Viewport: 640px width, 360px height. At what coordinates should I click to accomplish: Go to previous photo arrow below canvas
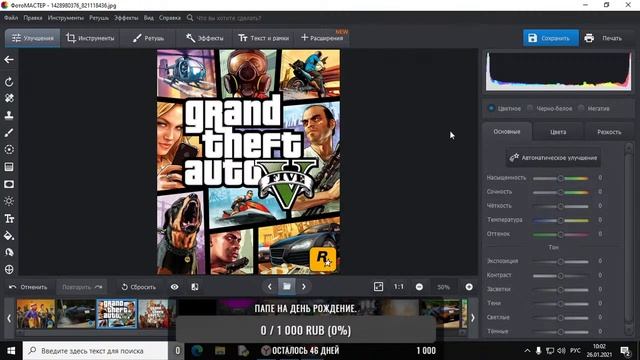[269, 287]
